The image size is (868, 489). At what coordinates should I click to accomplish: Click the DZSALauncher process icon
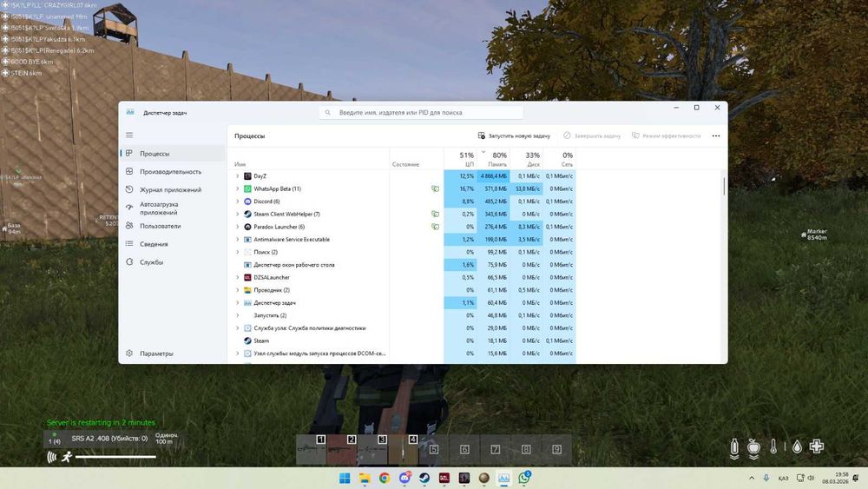click(x=247, y=277)
